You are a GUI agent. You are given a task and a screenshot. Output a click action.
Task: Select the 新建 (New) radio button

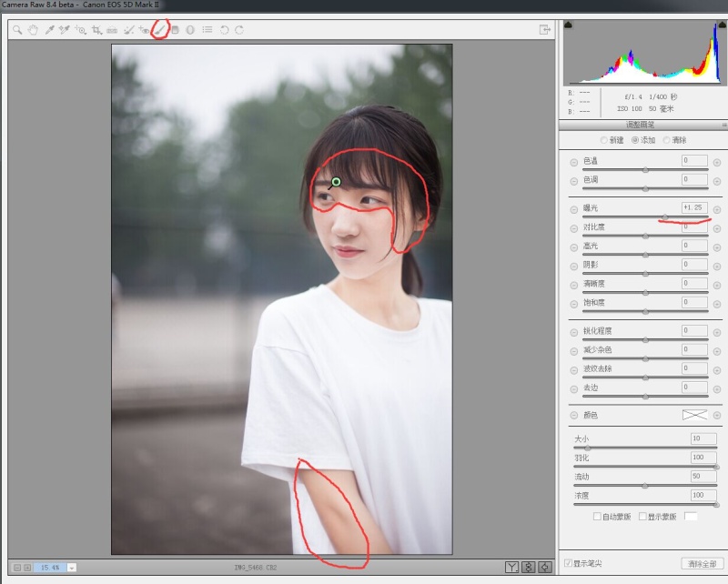(x=603, y=140)
